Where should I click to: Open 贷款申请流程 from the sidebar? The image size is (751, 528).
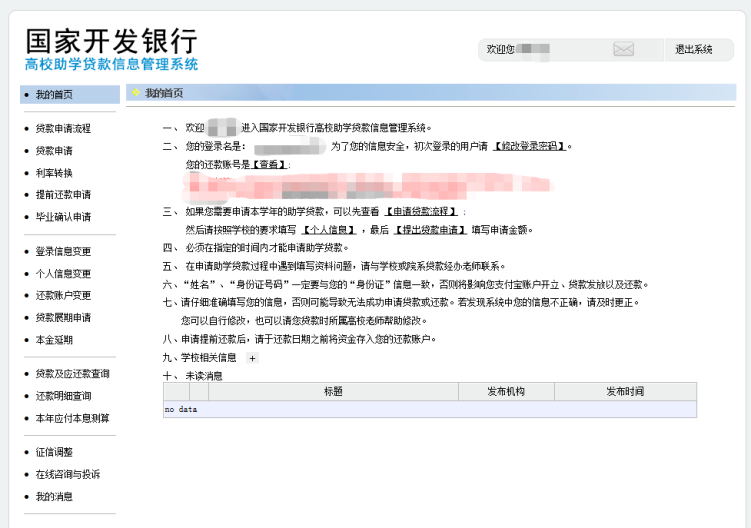(x=63, y=128)
